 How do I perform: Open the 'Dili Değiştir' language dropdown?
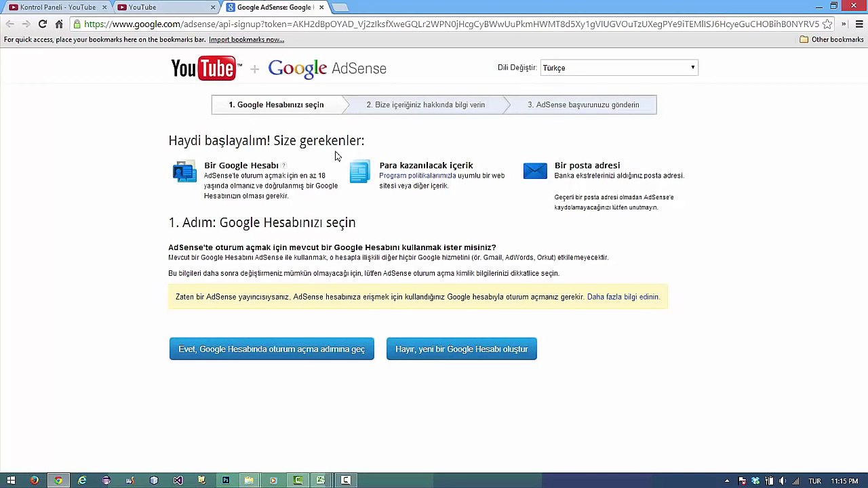coord(619,68)
